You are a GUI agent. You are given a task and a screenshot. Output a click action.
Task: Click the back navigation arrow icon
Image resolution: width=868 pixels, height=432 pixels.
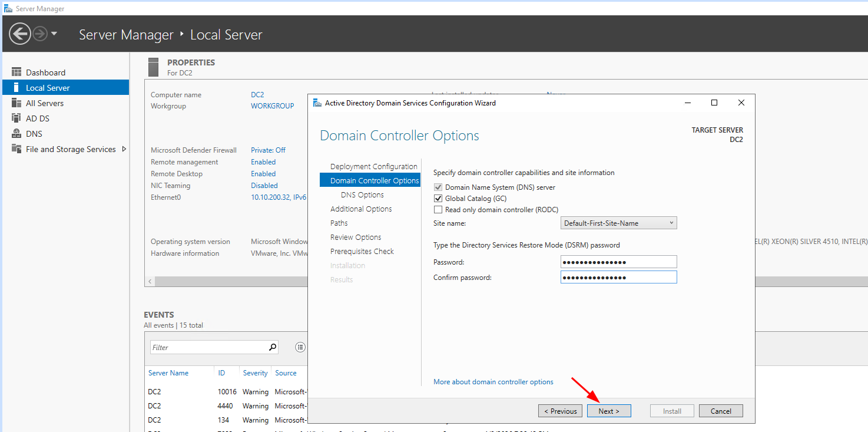tap(19, 34)
